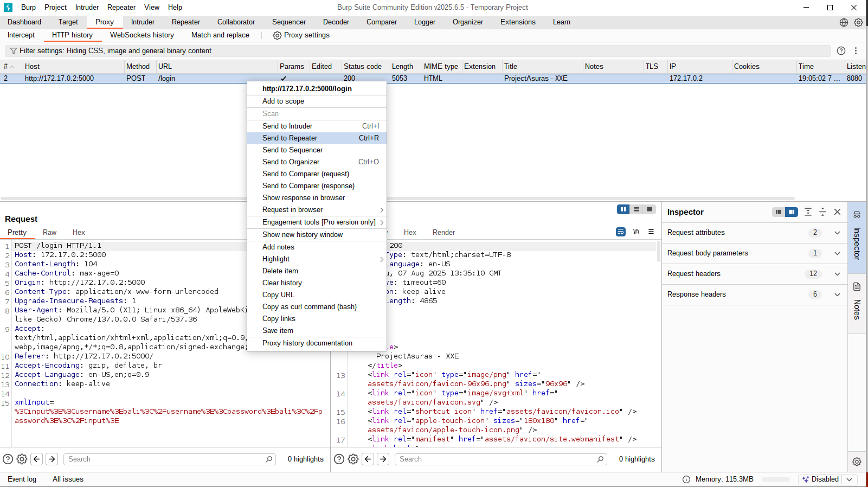Select Raw request view tab
Screen dimensions: 868x487
49,233
